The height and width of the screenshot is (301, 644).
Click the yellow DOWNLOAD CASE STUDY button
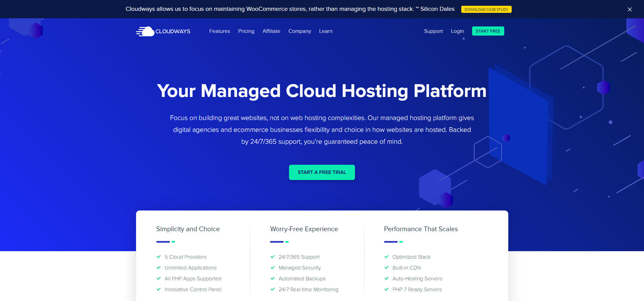(x=486, y=9)
